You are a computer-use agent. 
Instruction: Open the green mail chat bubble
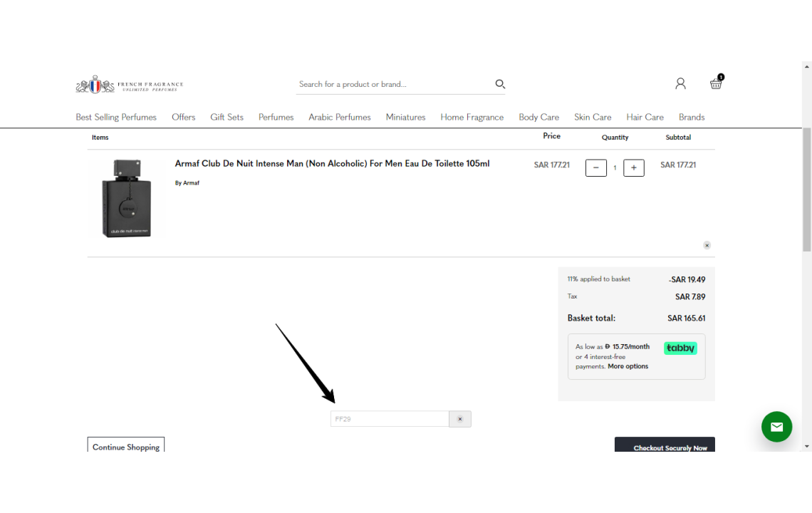(776, 427)
